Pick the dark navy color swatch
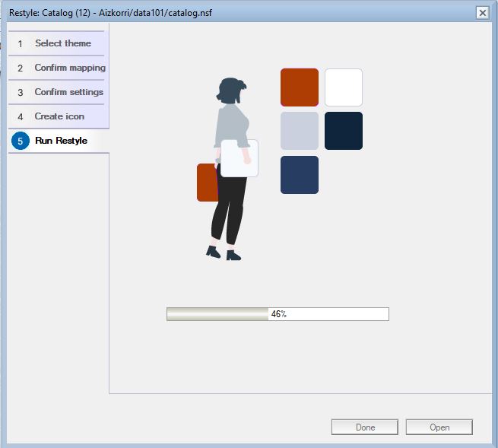Screen dimensions: 498x448 [344, 131]
